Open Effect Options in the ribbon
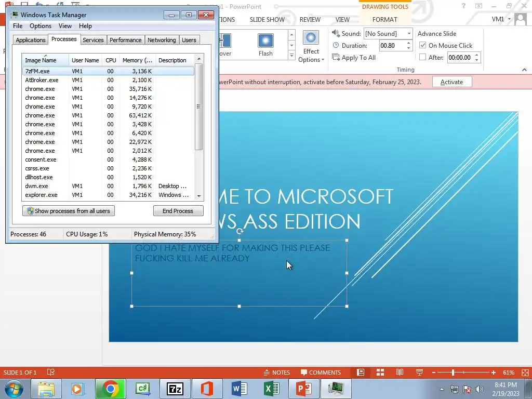The image size is (532, 399). point(311,46)
